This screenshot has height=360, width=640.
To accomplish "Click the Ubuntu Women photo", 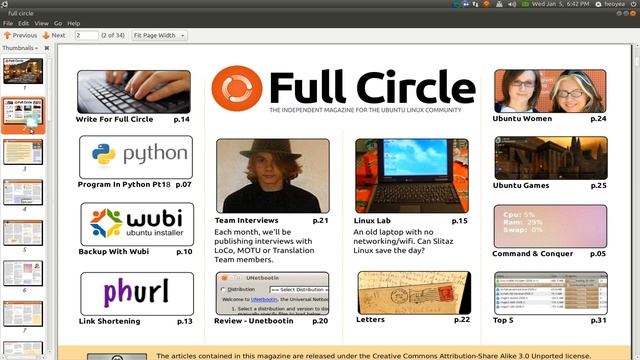I will [x=550, y=91].
